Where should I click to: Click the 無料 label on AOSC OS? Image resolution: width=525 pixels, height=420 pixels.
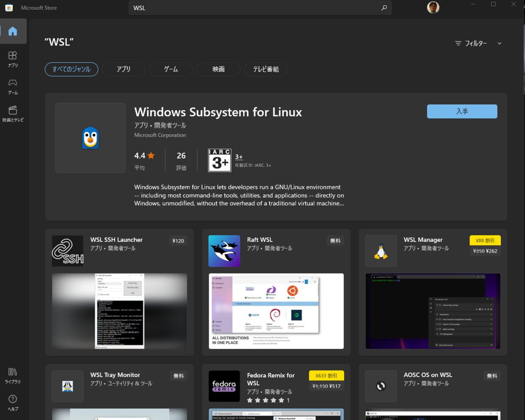click(x=492, y=376)
